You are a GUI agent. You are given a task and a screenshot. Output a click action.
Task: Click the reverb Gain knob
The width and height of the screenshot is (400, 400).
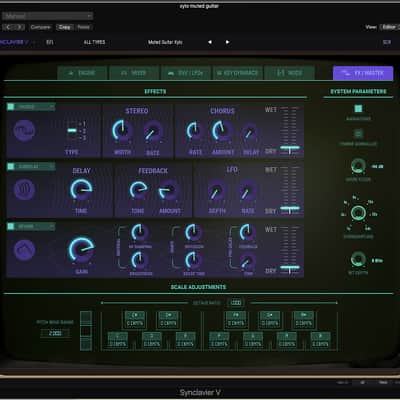click(x=81, y=250)
